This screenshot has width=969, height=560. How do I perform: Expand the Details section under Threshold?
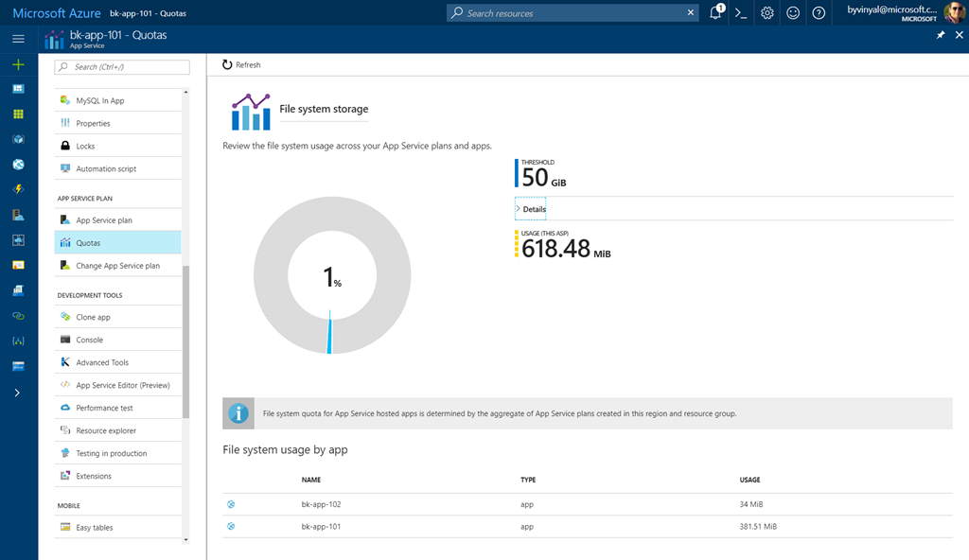coord(531,209)
